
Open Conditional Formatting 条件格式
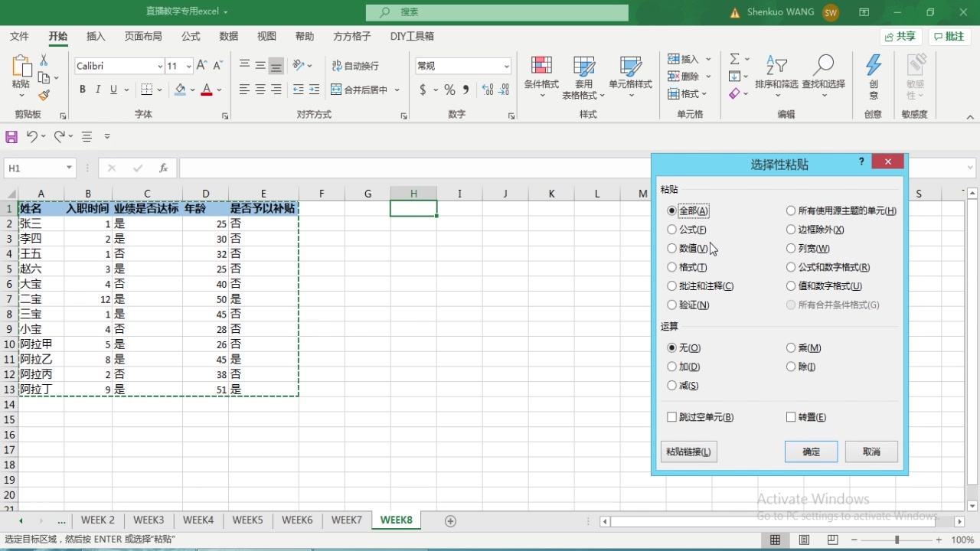pyautogui.click(x=541, y=77)
